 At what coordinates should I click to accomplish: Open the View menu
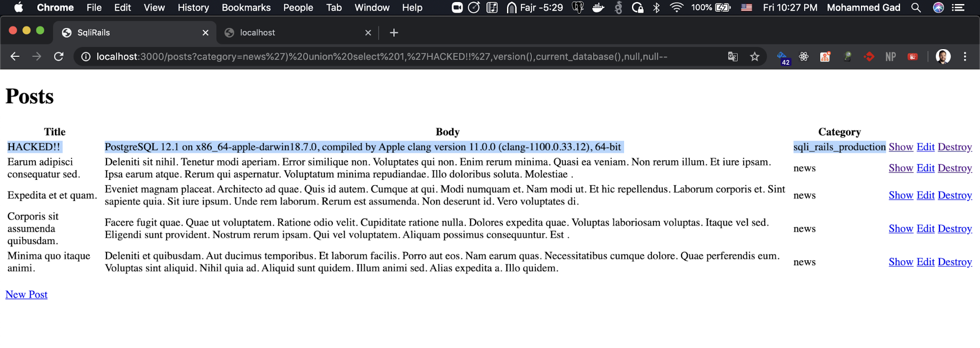tap(154, 7)
